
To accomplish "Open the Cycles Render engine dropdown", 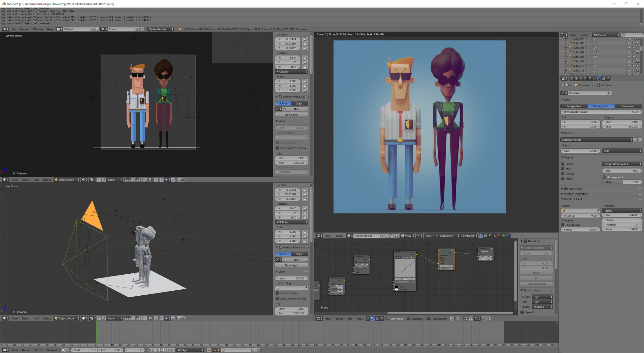I will pos(161,29).
